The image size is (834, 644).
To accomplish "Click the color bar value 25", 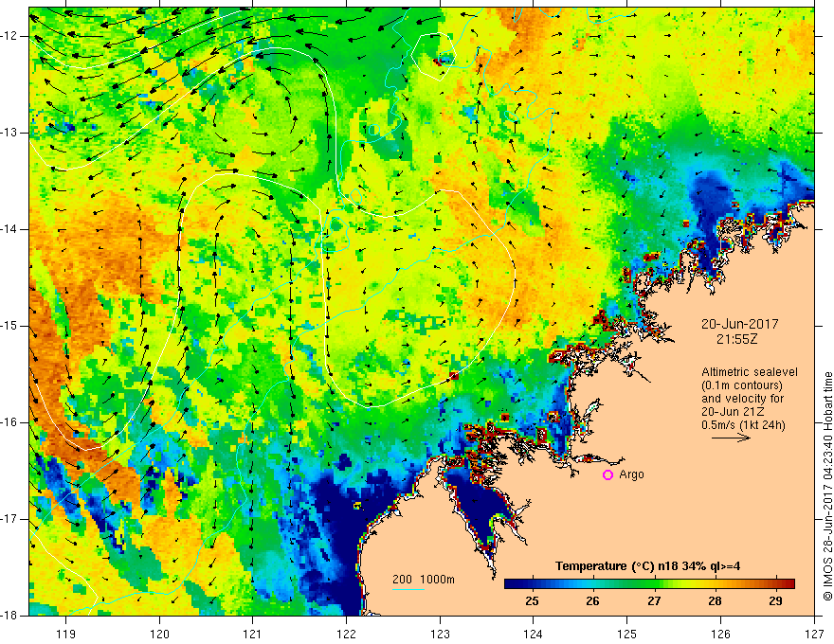I will click(532, 601).
